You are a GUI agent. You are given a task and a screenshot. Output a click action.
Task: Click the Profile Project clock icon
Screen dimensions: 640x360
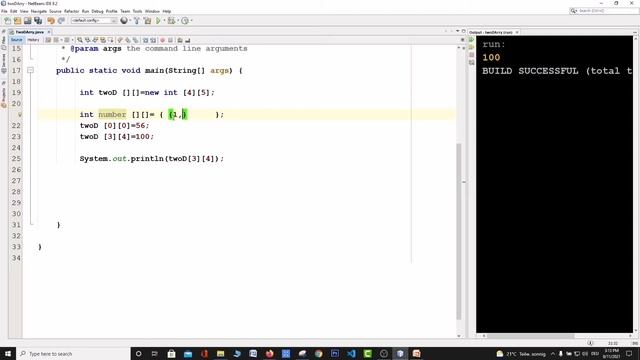point(185,20)
